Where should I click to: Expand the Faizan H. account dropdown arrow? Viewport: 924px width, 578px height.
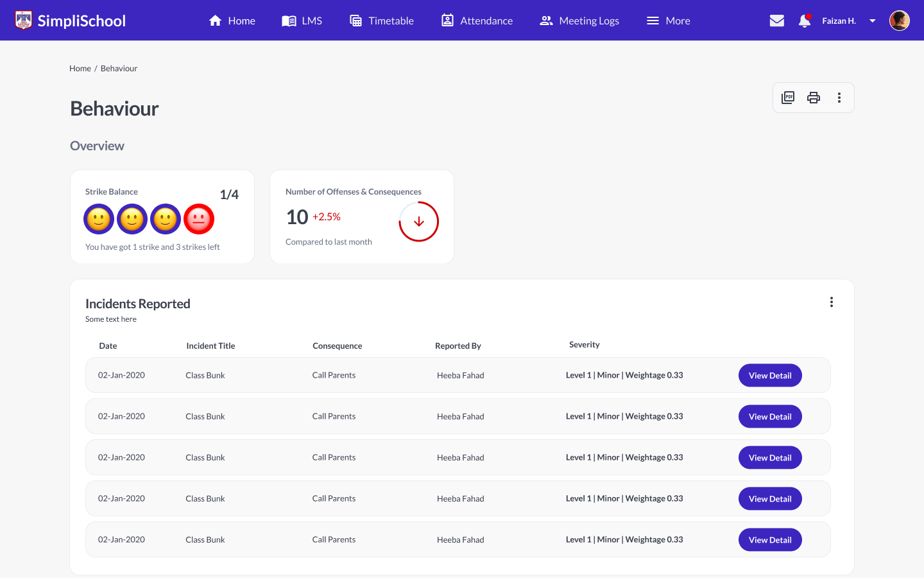click(x=873, y=21)
